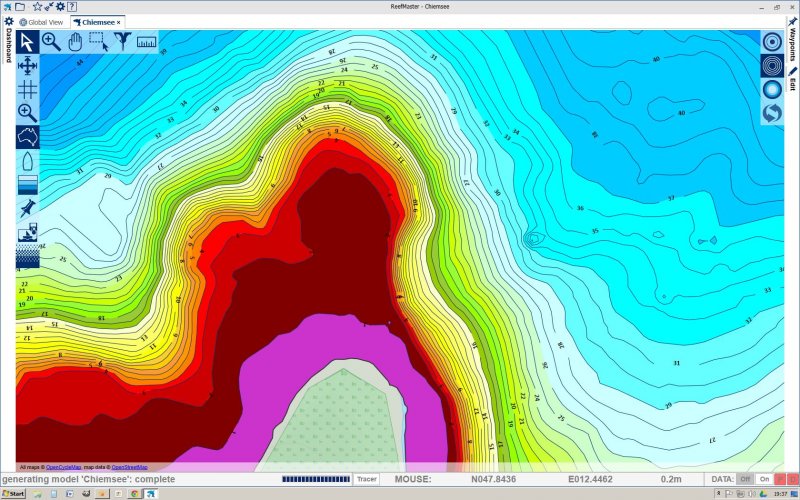Close the Chiemsee tab

[x=118, y=21]
